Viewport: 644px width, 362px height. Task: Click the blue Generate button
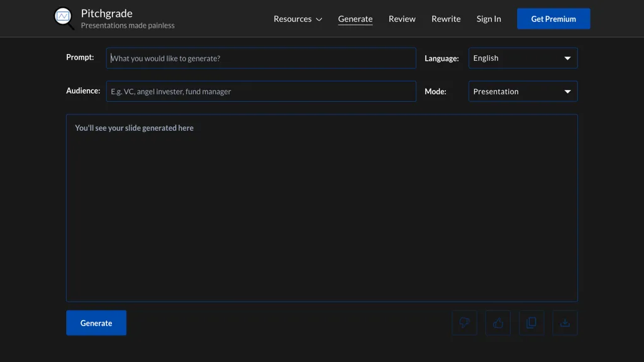96,322
